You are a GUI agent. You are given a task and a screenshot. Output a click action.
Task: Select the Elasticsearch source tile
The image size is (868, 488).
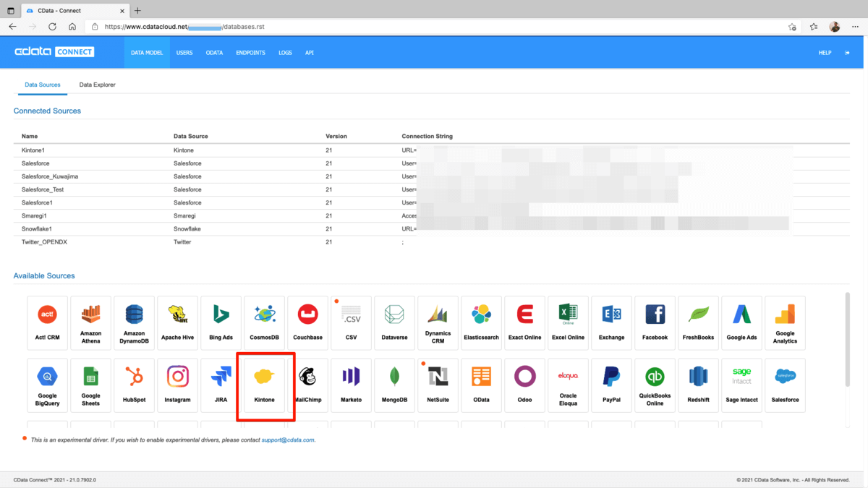point(482,322)
